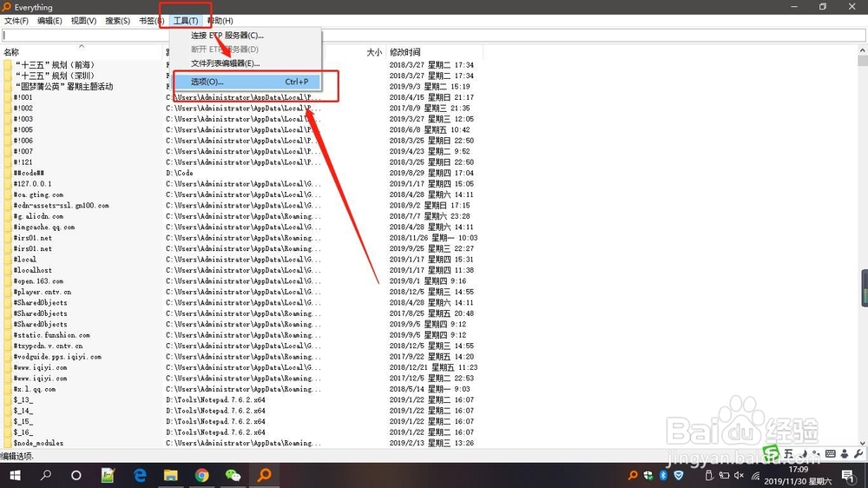Viewport: 868px width, 488px height.
Task: Click folder icon beside #localhost
Action: (x=7, y=270)
